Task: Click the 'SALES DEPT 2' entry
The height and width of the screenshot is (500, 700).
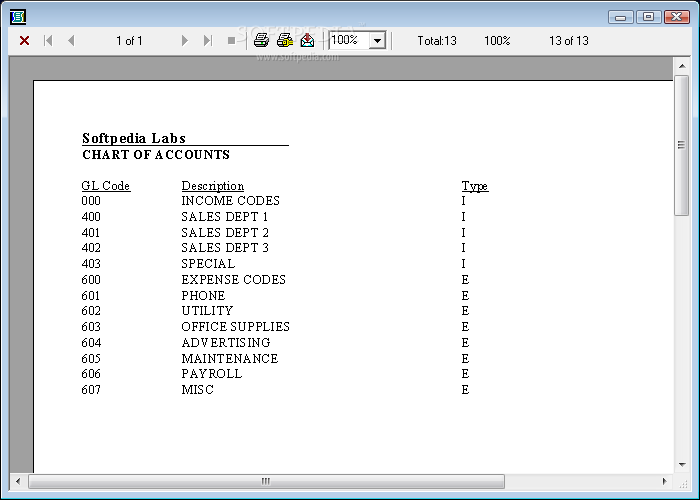Action: click(x=225, y=233)
